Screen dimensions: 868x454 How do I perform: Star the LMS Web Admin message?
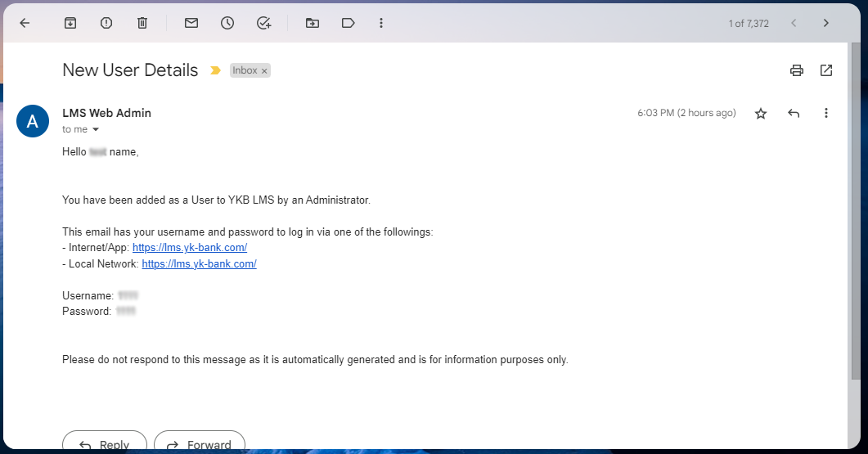(x=761, y=114)
